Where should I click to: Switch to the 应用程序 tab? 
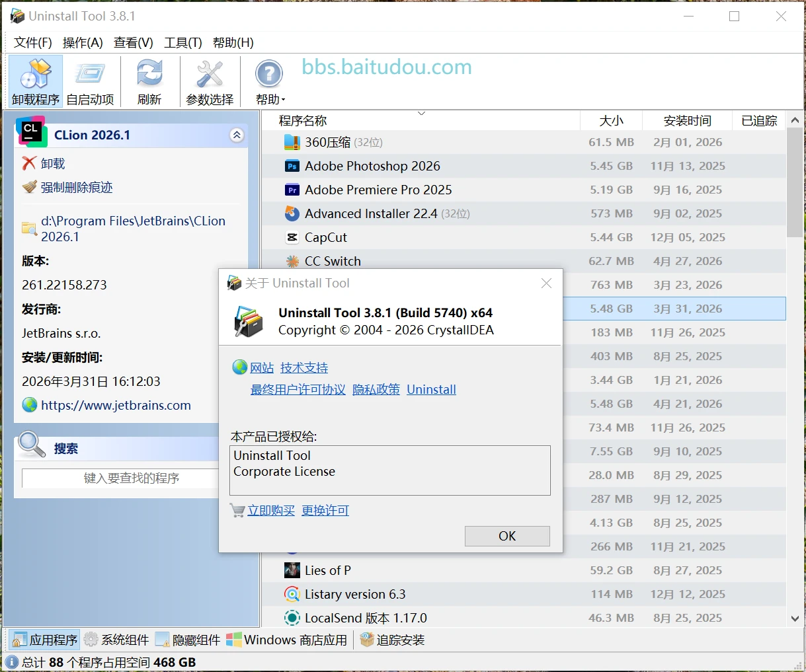[45, 640]
